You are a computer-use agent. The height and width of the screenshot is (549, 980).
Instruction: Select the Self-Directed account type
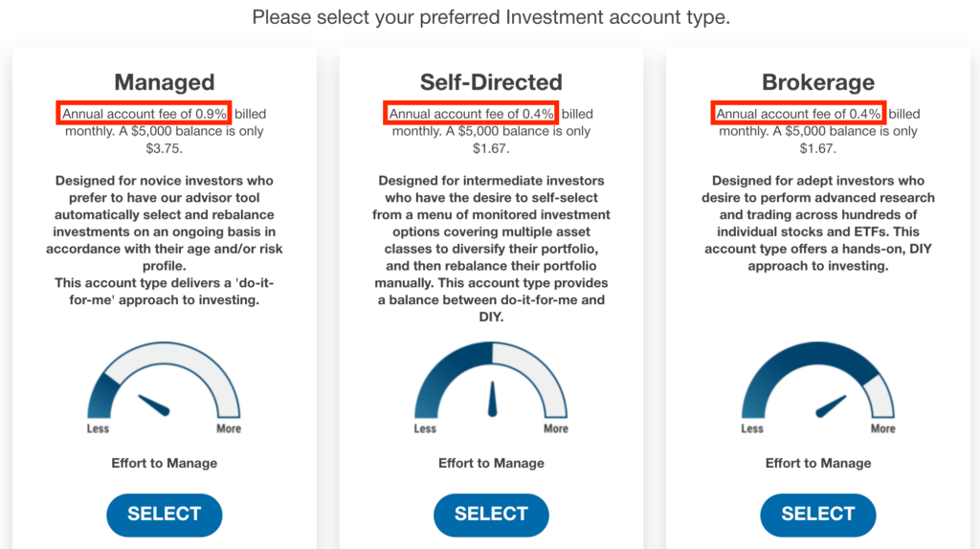pyautogui.click(x=491, y=515)
